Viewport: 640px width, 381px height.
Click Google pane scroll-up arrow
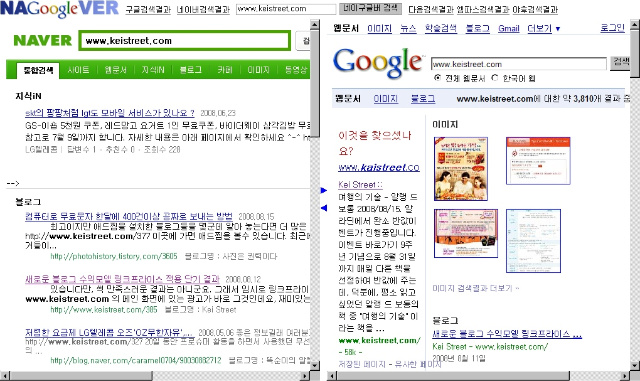[x=635, y=25]
